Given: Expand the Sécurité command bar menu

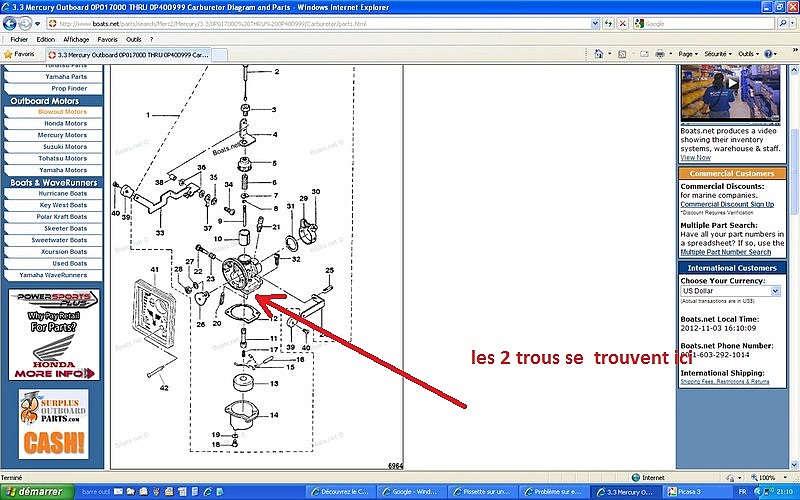Looking at the screenshot, I should tap(718, 54).
